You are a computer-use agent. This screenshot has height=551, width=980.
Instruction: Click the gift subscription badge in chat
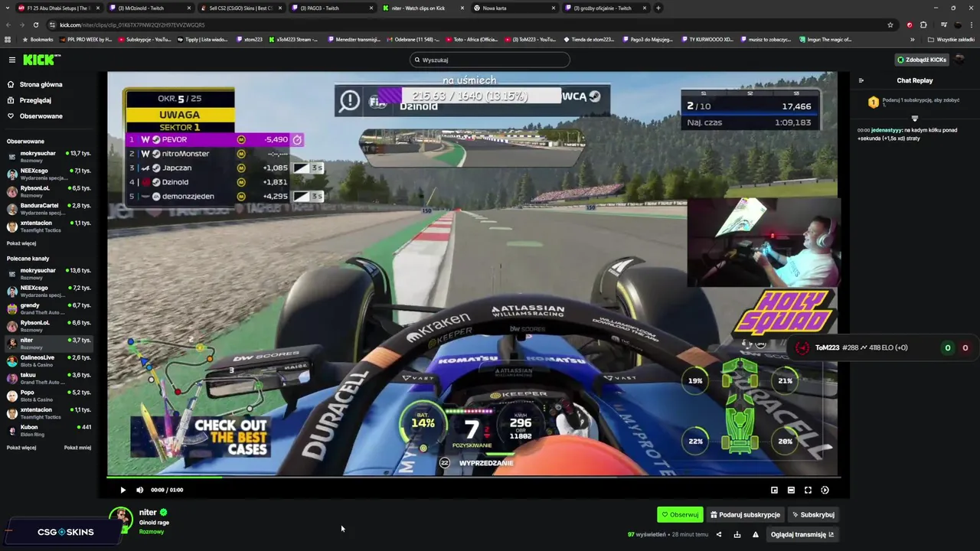click(x=874, y=102)
